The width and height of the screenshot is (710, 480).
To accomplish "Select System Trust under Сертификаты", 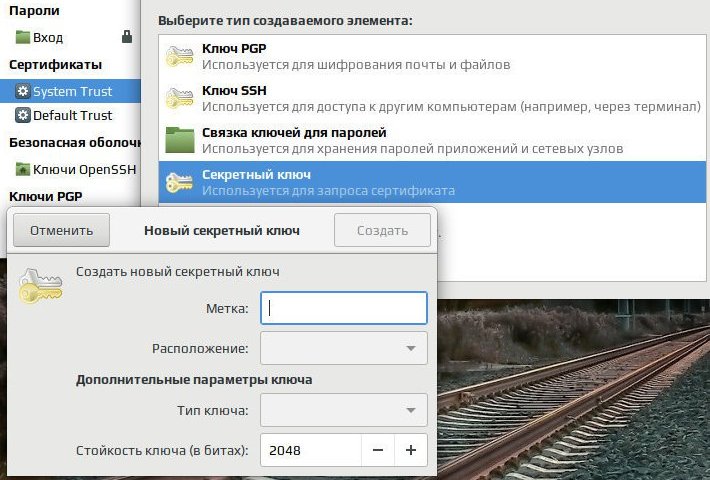I will click(x=70, y=91).
